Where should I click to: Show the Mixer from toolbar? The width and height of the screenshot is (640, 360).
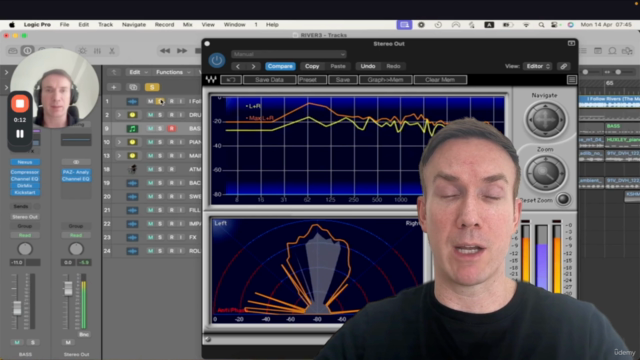tap(97, 51)
